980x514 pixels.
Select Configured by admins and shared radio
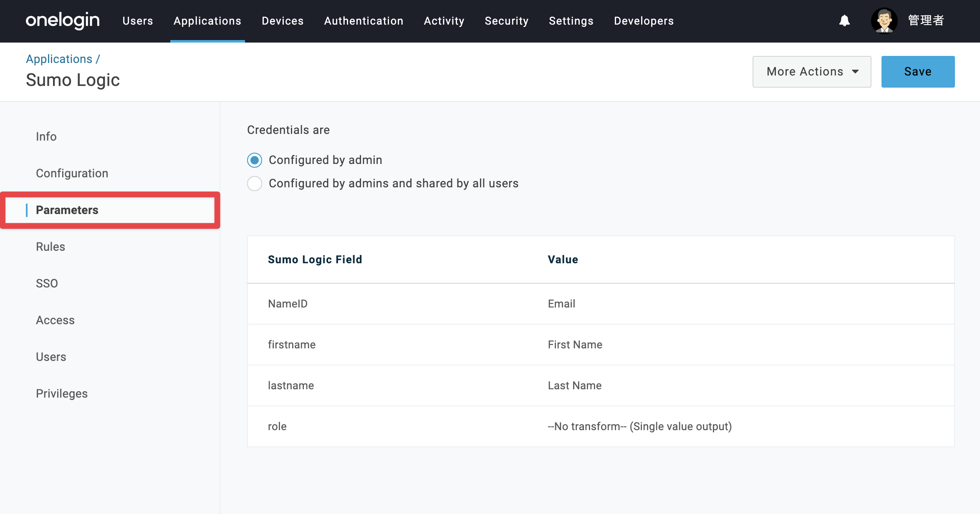point(255,184)
